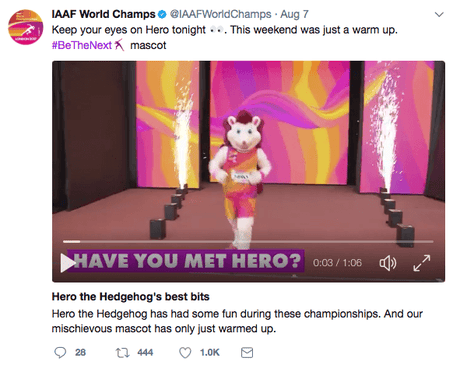The width and height of the screenshot is (453, 365).
Task: Expand the video to fullscreen
Action: tap(422, 263)
